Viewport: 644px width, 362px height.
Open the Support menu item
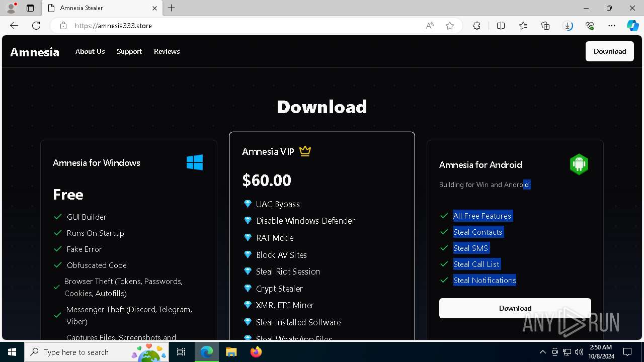click(x=129, y=51)
